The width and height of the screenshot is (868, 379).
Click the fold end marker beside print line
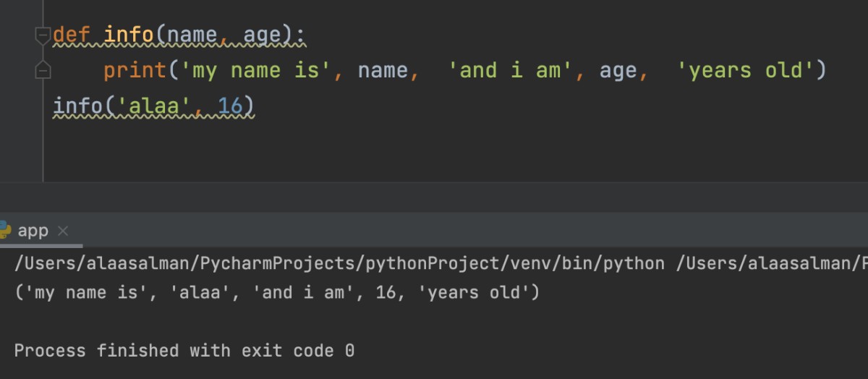(43, 70)
